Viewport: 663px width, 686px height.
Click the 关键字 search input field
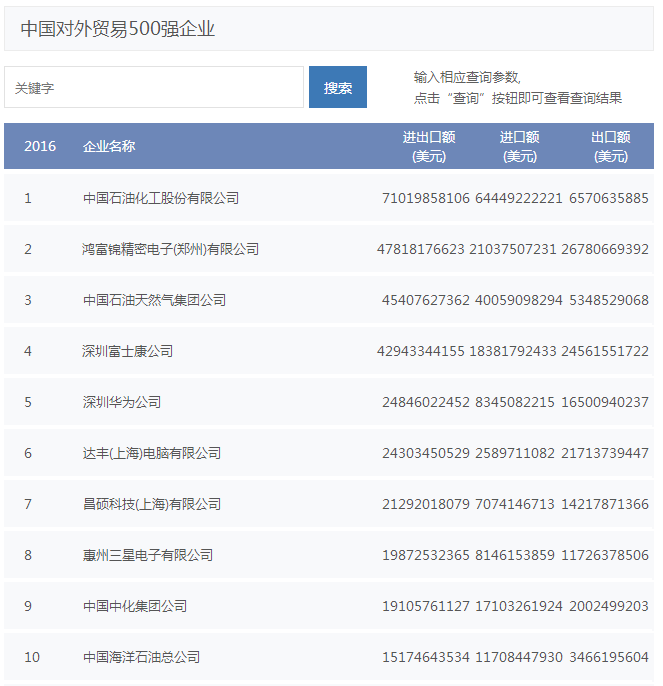pyautogui.click(x=154, y=87)
